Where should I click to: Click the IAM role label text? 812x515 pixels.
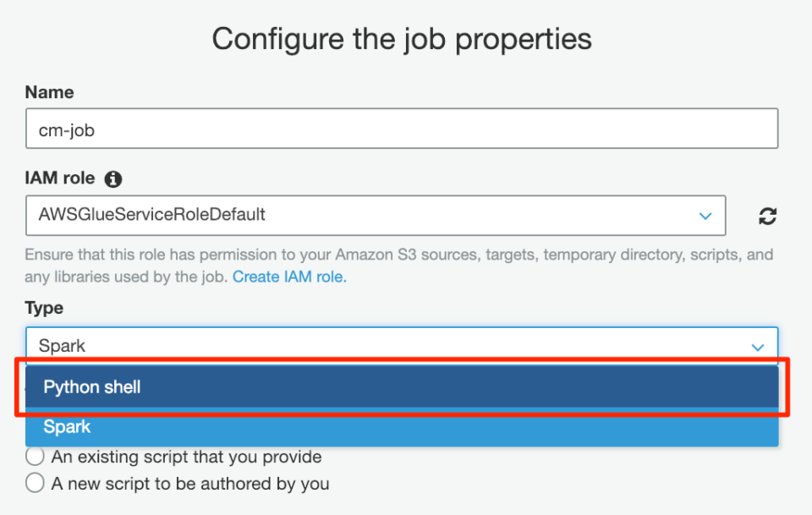tap(60, 179)
